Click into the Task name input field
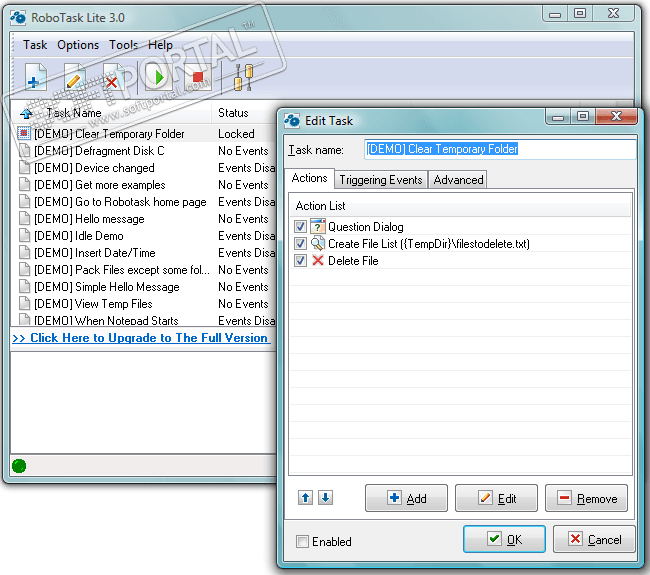650x575 pixels. 500,149
